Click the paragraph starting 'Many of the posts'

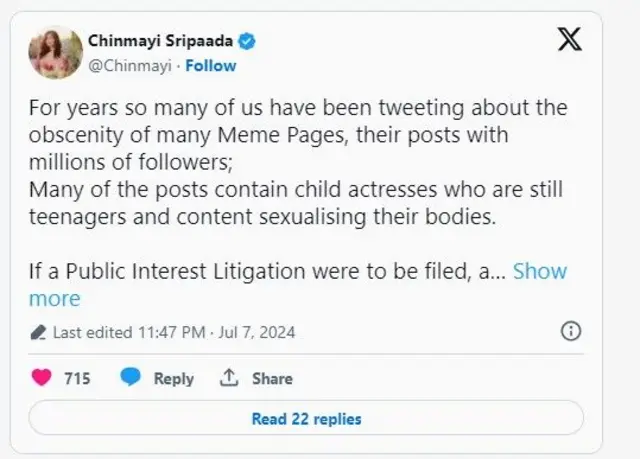pos(295,204)
